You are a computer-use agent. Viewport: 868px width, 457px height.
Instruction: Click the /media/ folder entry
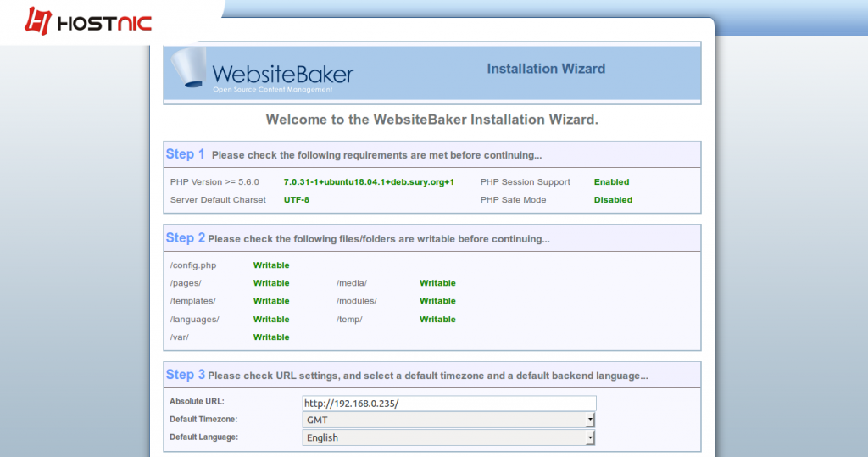pyautogui.click(x=352, y=283)
